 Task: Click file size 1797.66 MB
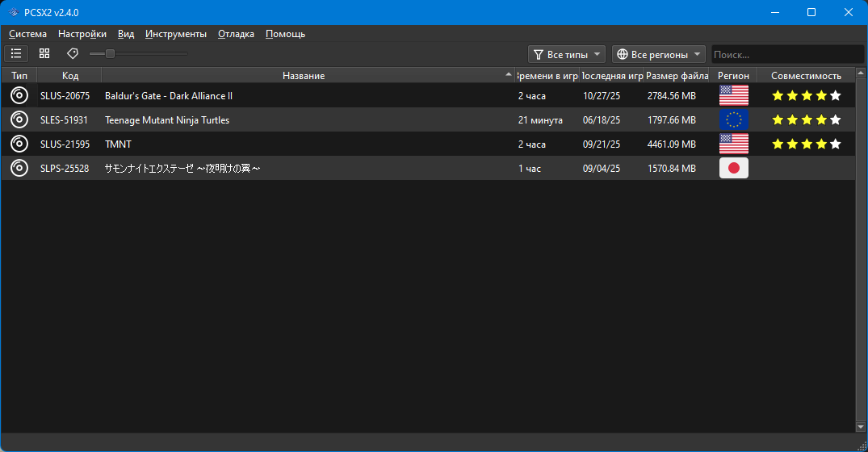672,120
